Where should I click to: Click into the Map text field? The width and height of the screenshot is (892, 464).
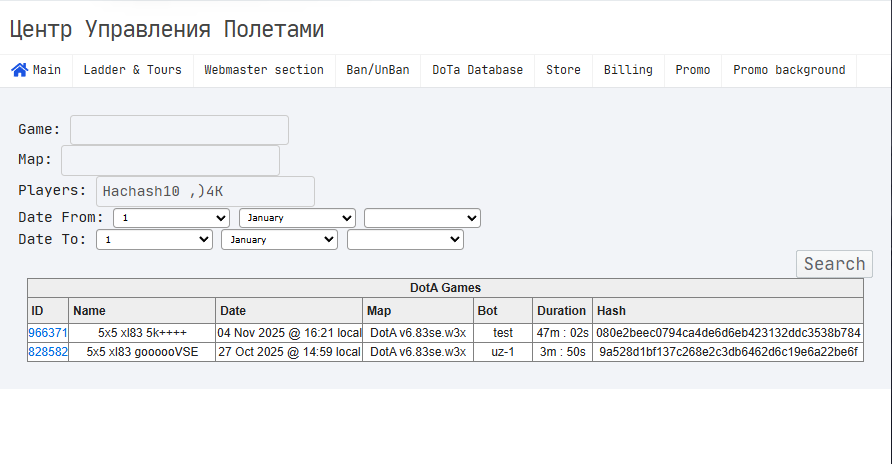click(x=170, y=160)
